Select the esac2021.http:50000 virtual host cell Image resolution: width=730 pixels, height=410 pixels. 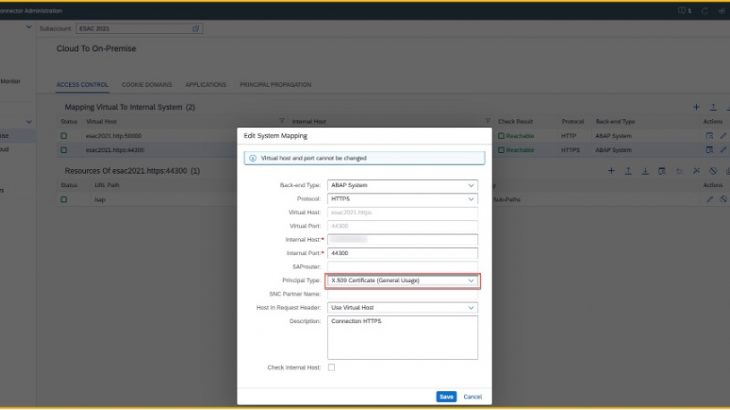[x=113, y=136]
